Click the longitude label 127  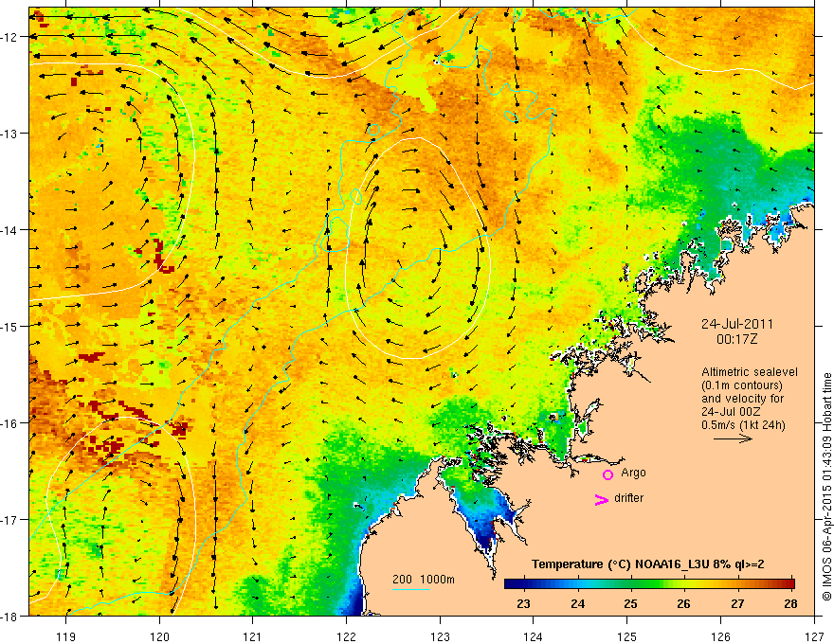[x=814, y=636]
